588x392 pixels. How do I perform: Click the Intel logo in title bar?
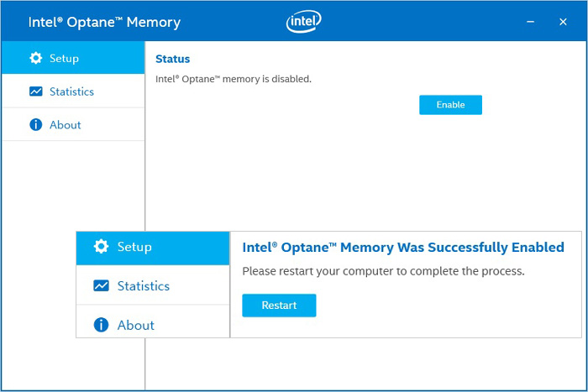[x=303, y=21]
